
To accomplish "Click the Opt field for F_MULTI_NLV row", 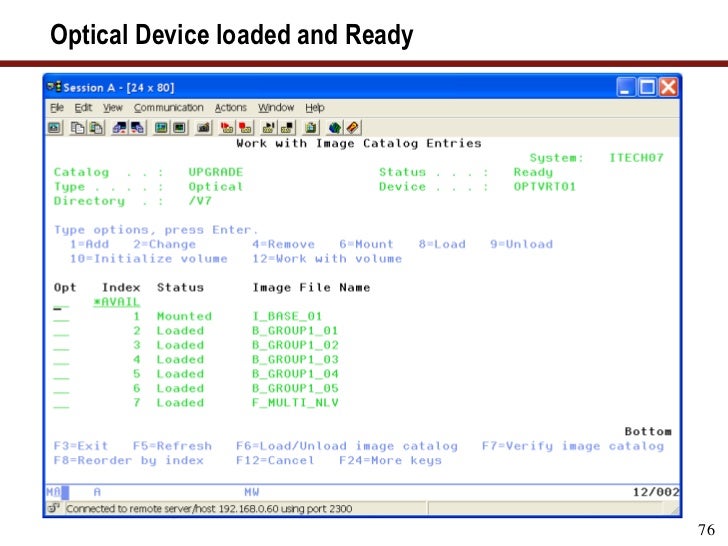I will tap(61, 403).
